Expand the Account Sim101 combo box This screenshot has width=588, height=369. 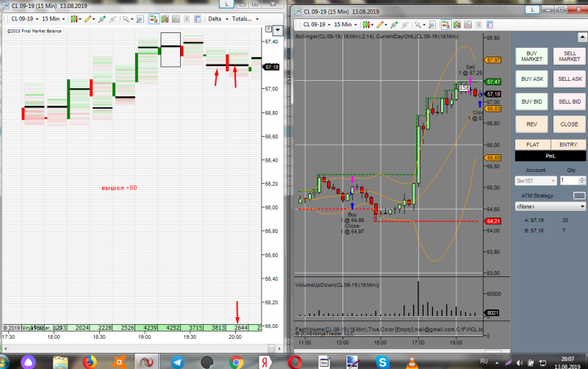click(x=536, y=181)
